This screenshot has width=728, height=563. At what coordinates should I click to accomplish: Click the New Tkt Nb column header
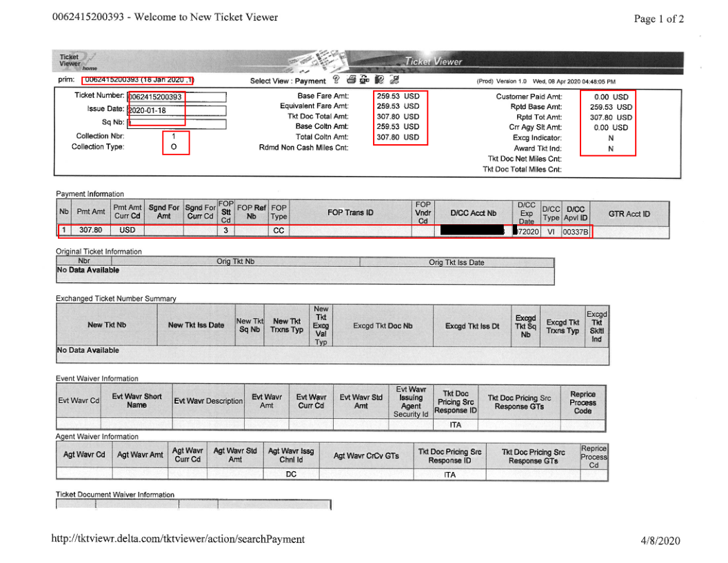[107, 325]
